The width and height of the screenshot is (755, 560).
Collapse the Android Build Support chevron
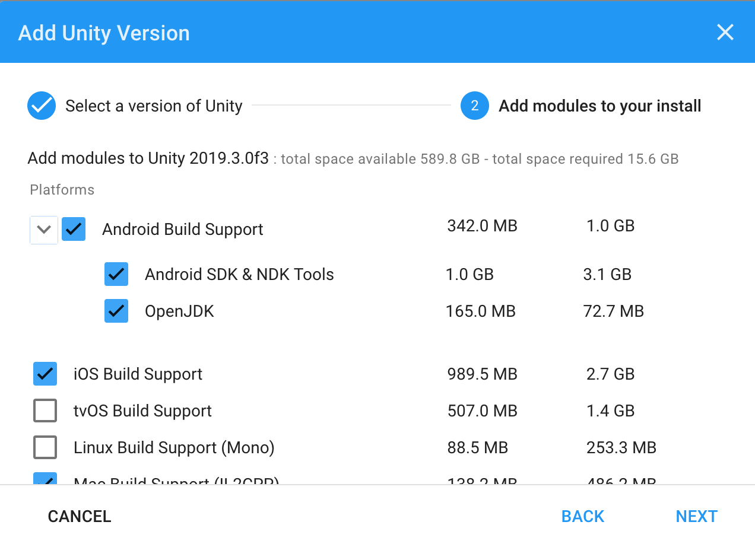click(44, 230)
